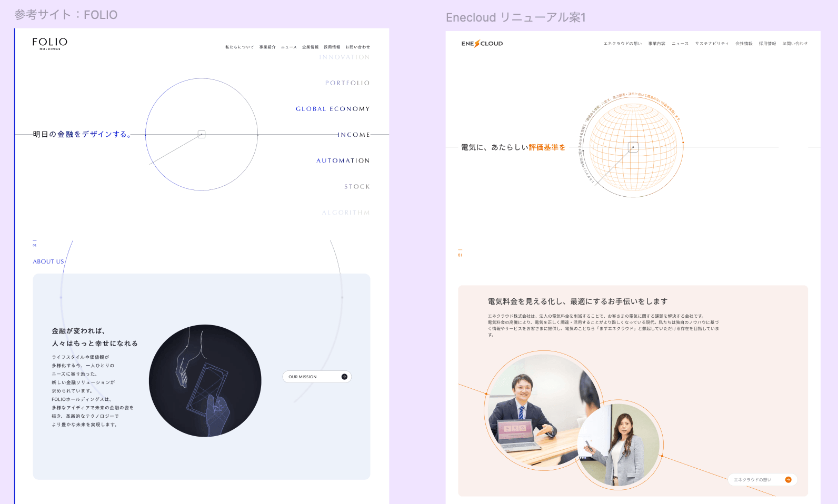Image resolution: width=838 pixels, height=504 pixels.
Task: Click heading 人々はもっと幸せになれる
Action: click(x=95, y=344)
